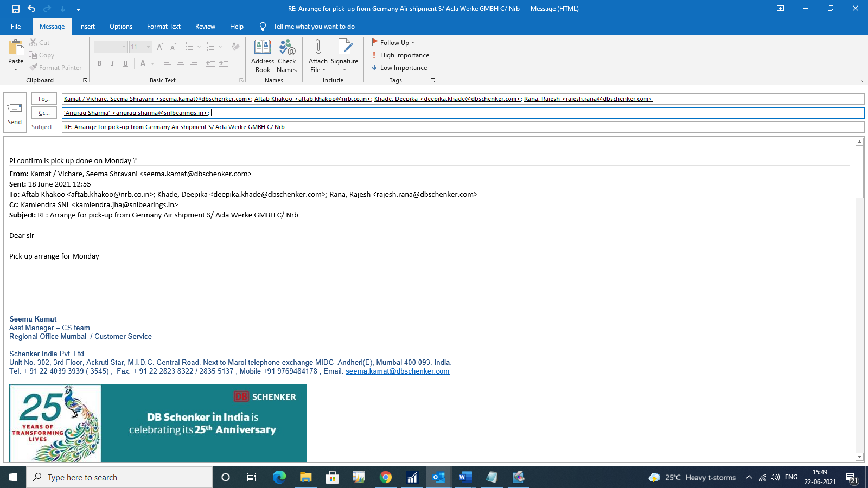Click the Save icon in title bar
Viewport: 868px width, 488px height.
tap(16, 9)
